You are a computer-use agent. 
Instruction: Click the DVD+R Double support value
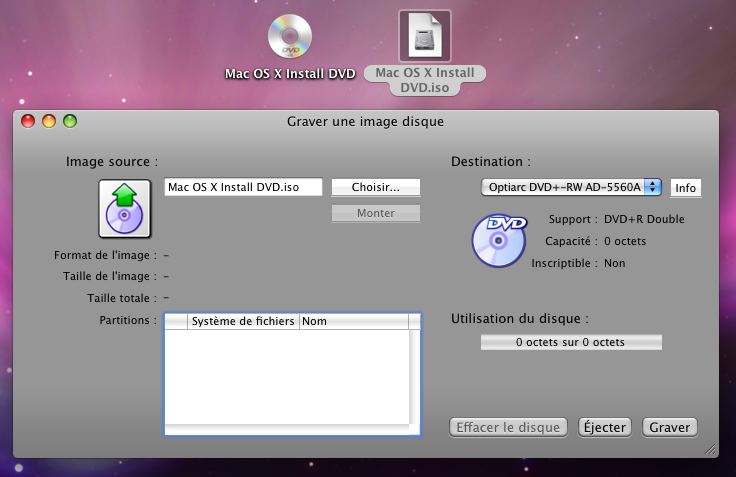644,219
